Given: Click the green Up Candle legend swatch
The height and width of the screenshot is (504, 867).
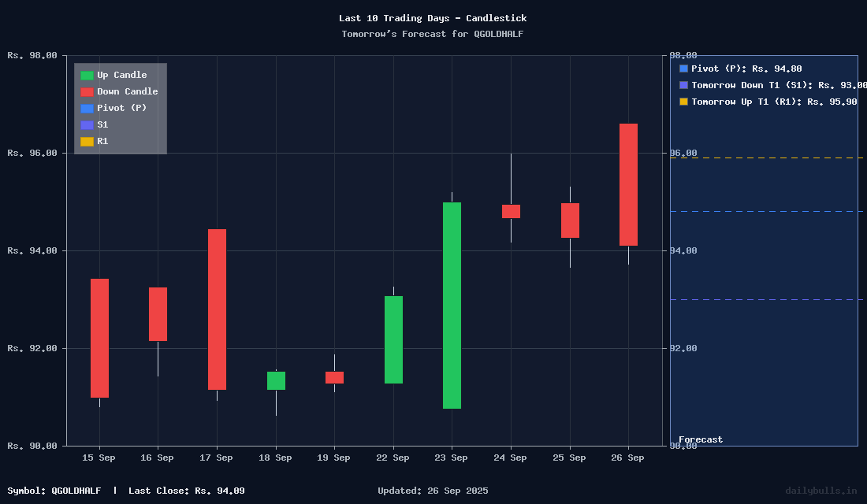Looking at the screenshot, I should [x=87, y=75].
